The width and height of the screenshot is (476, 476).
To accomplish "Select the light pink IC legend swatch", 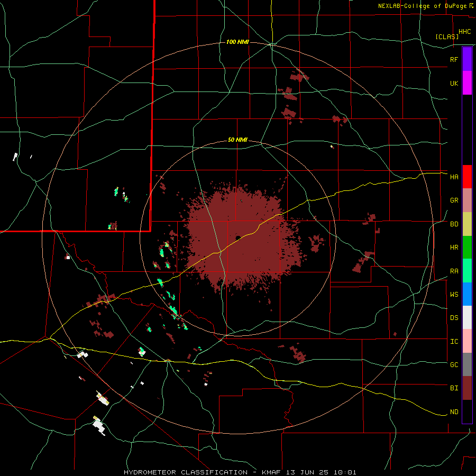I will click(467, 341).
